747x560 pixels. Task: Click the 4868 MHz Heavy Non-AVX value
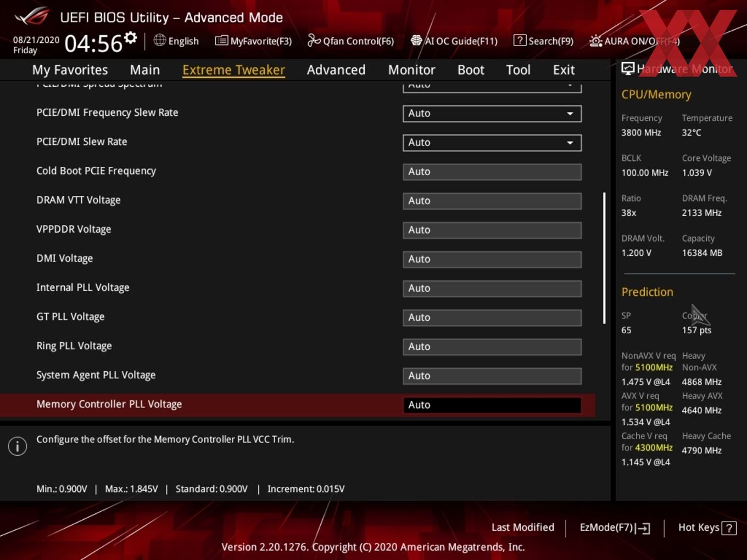tap(701, 382)
